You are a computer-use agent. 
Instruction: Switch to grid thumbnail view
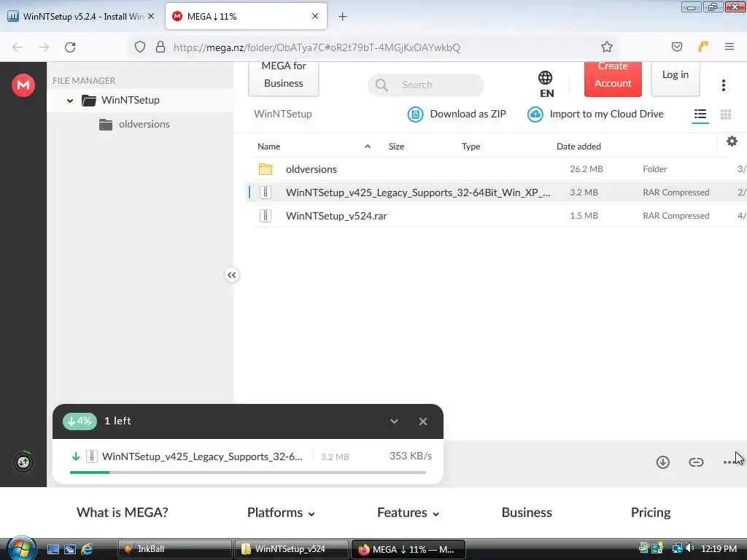[x=726, y=114]
